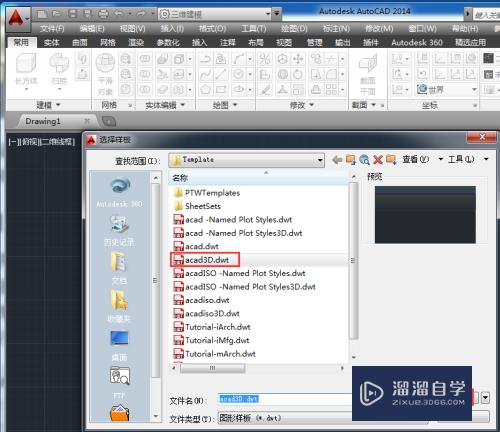Open the FTP location in sidebar
The image size is (500, 432).
coord(119,383)
